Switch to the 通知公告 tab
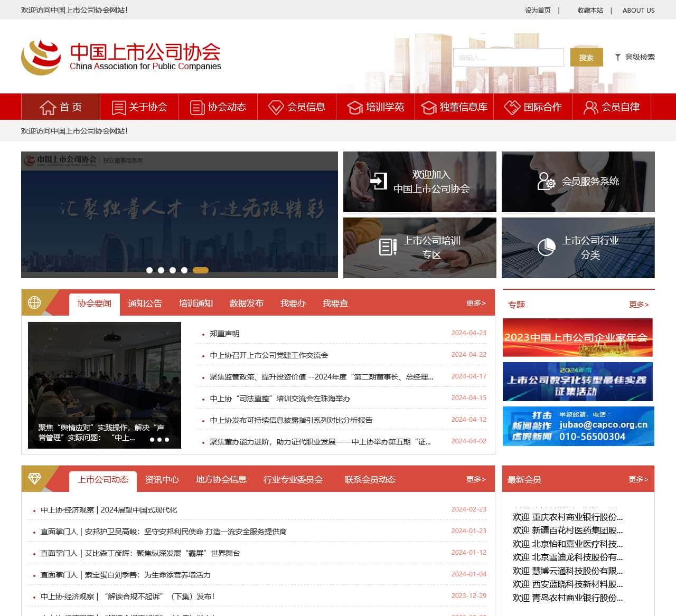 click(146, 303)
